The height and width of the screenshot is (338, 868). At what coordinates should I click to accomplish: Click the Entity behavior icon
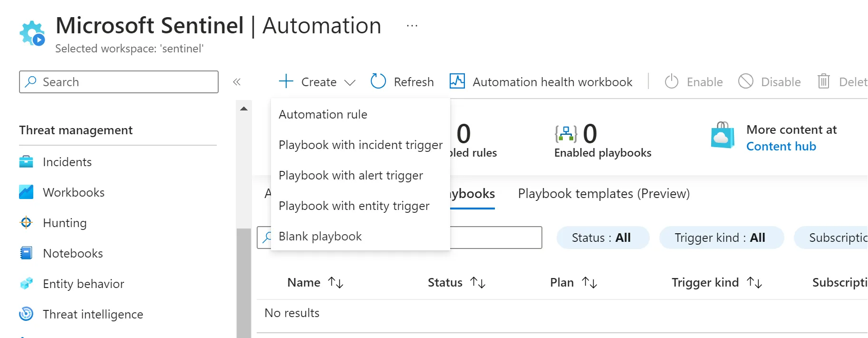tap(26, 284)
